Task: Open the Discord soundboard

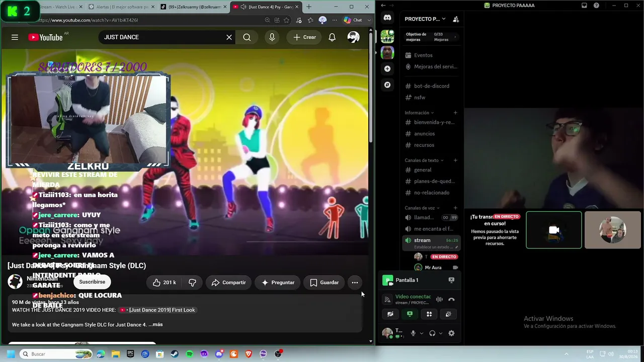Action: 448,314
